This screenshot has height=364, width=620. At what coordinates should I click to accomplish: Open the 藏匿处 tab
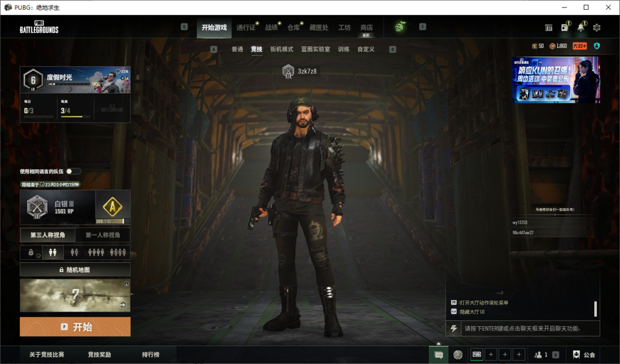point(319,28)
